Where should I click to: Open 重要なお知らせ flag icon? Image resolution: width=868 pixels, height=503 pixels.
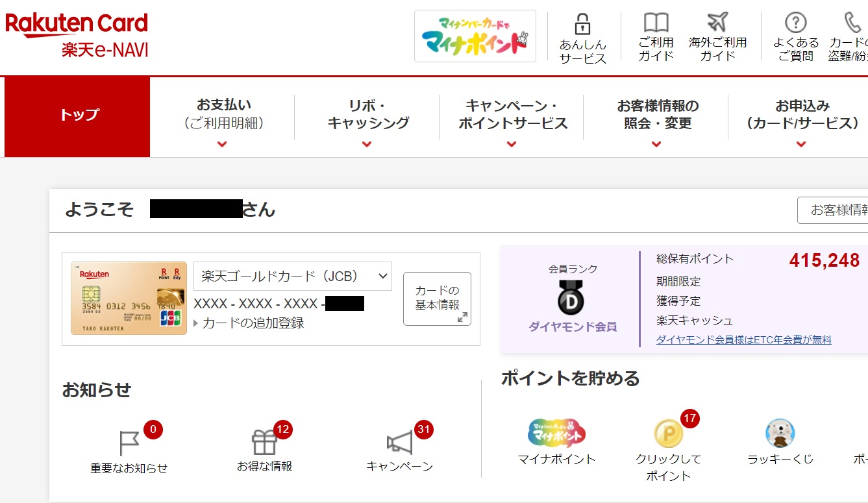click(129, 443)
